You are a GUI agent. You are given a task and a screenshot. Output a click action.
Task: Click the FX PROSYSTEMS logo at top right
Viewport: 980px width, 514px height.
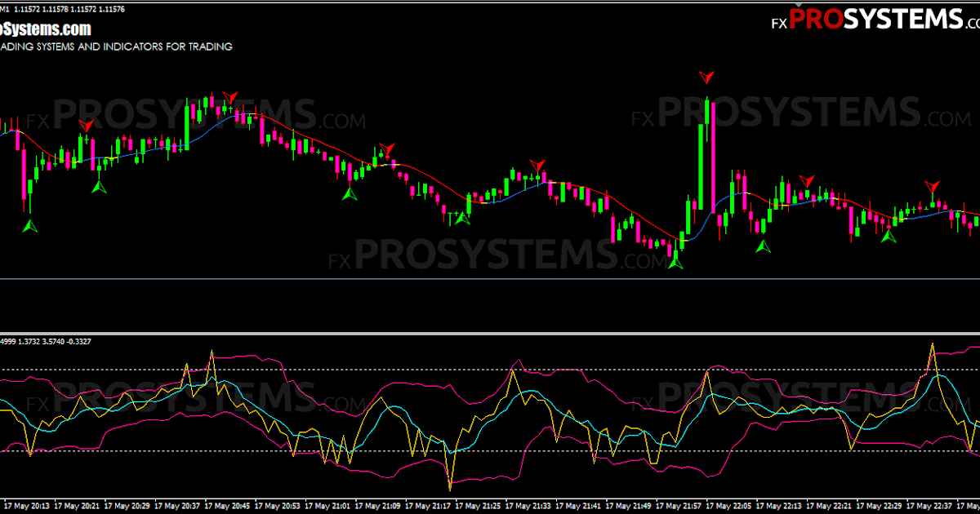pyautogui.click(x=875, y=20)
